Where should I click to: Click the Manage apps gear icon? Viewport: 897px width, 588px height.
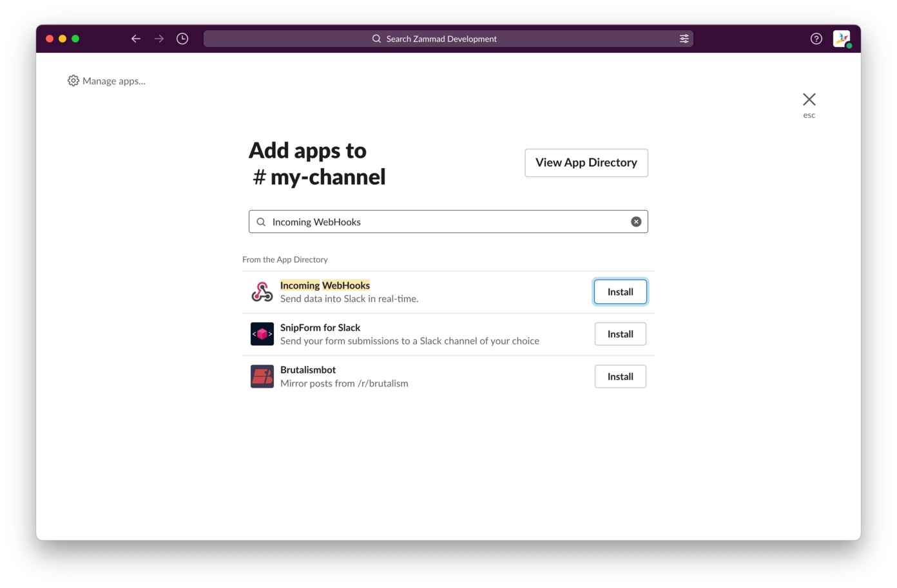click(x=73, y=81)
